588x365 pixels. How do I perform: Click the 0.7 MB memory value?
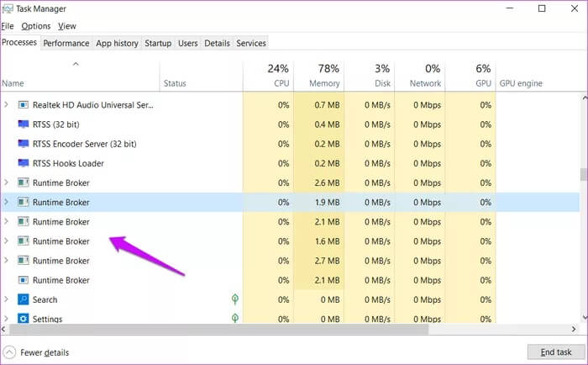[x=327, y=105]
